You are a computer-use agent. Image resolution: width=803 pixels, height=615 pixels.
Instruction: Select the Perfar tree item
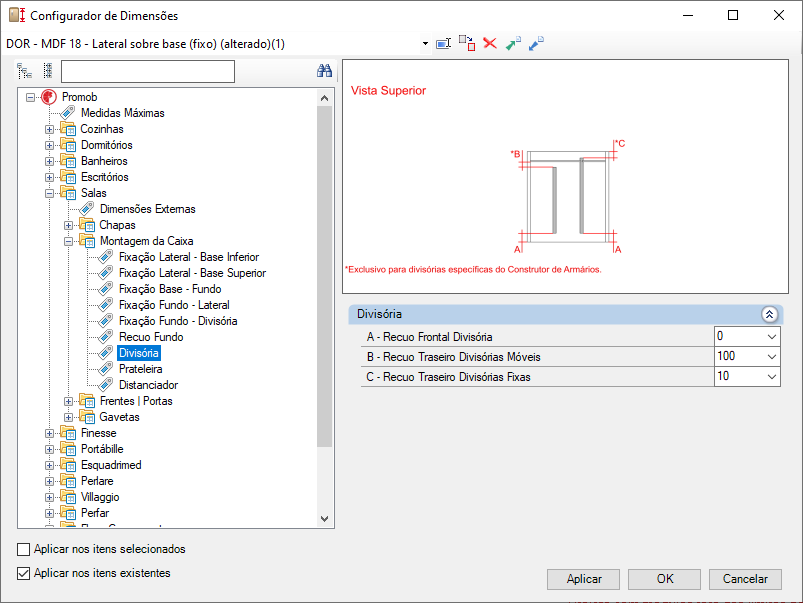[95, 513]
